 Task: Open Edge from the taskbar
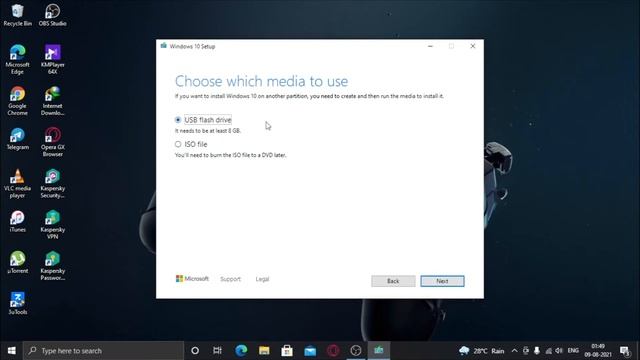(x=241, y=351)
